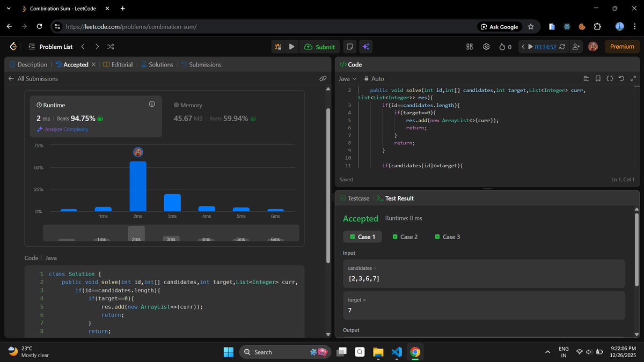
Task: Expand the code editor to fullscreen
Action: tap(633, 78)
